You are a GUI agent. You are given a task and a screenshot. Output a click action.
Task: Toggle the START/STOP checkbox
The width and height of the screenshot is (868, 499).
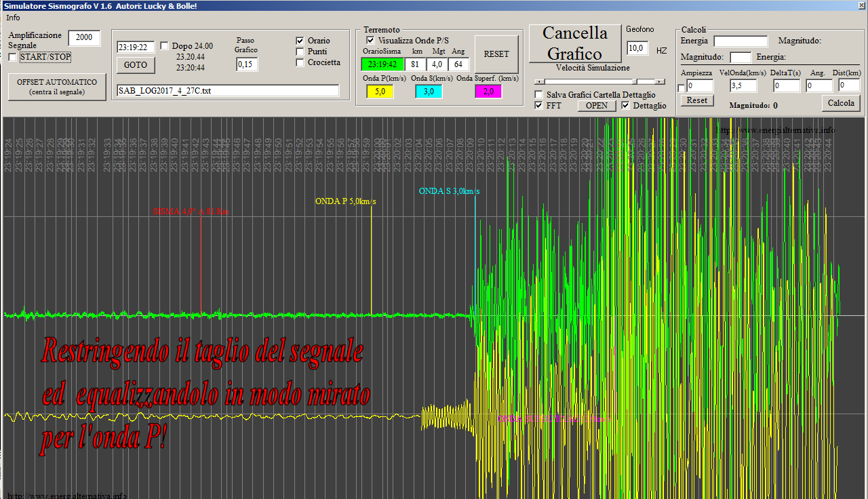pyautogui.click(x=13, y=58)
